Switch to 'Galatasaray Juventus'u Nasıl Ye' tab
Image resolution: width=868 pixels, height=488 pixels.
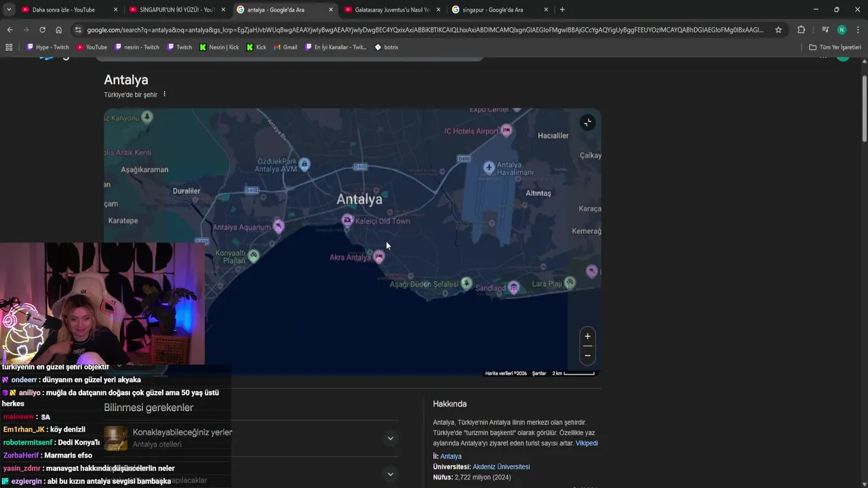coord(392,9)
